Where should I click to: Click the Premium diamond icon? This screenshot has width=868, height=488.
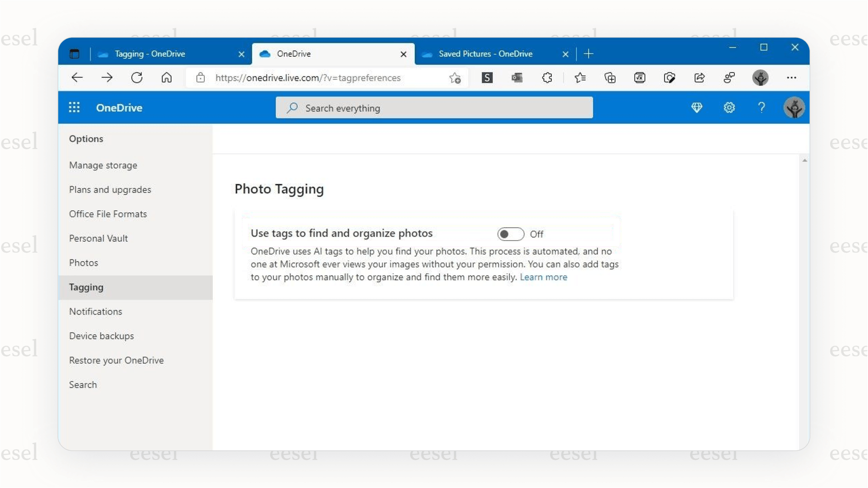point(697,107)
